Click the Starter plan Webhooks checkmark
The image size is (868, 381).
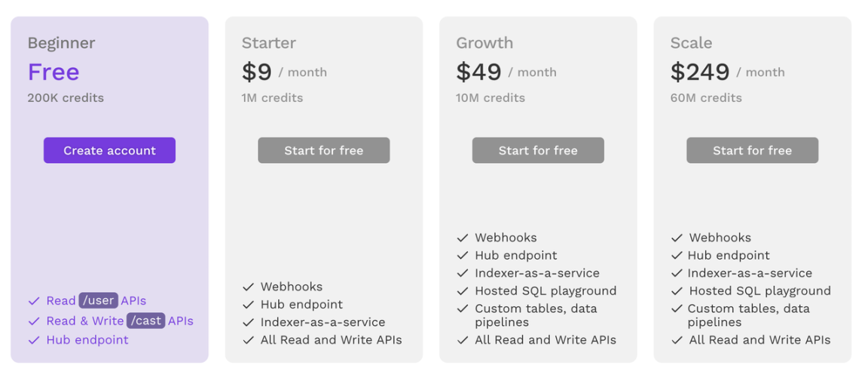tap(249, 287)
